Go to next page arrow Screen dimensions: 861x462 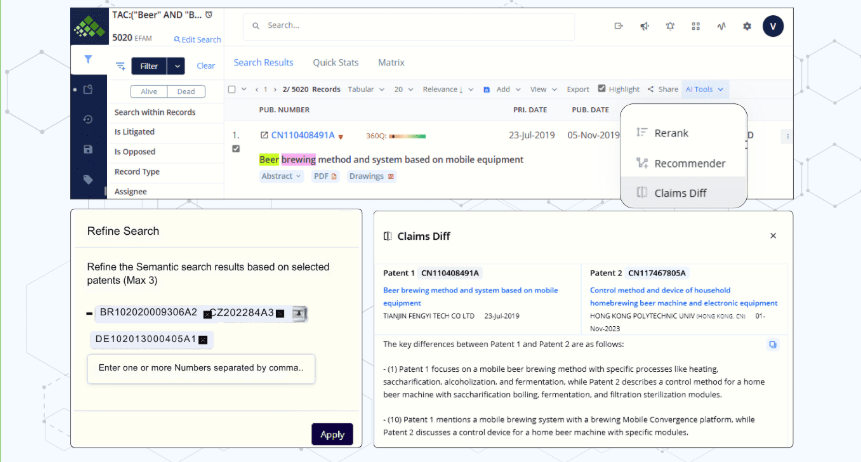pos(275,90)
